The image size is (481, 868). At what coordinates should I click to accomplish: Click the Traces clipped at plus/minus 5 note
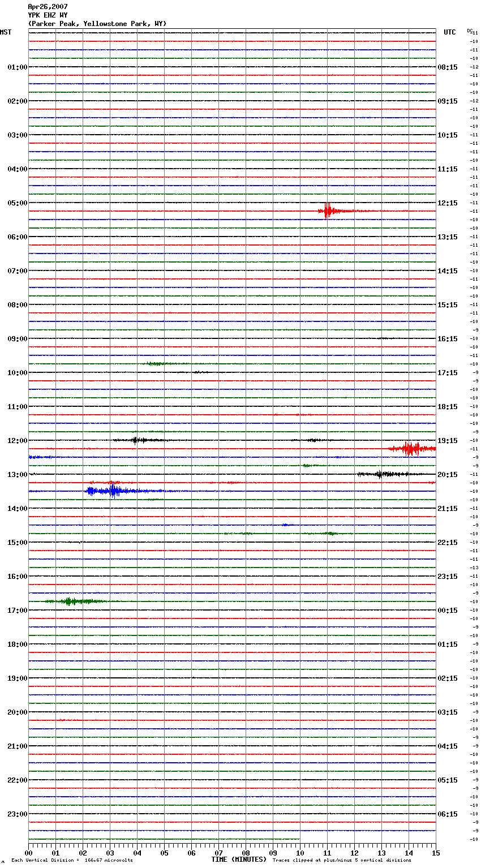[x=342, y=861]
